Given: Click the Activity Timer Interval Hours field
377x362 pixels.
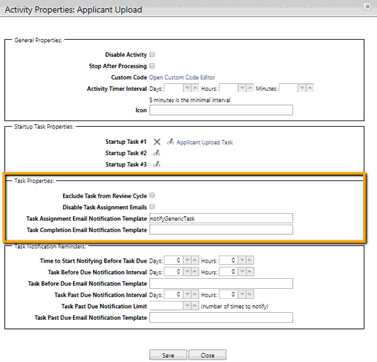Looking at the screenshot, I should (229, 88).
